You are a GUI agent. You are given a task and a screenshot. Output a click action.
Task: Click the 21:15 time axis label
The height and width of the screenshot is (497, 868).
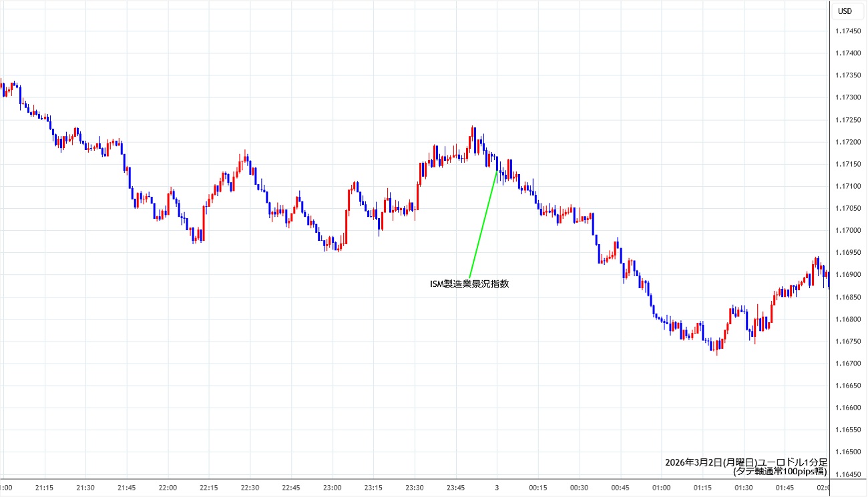pos(44,488)
